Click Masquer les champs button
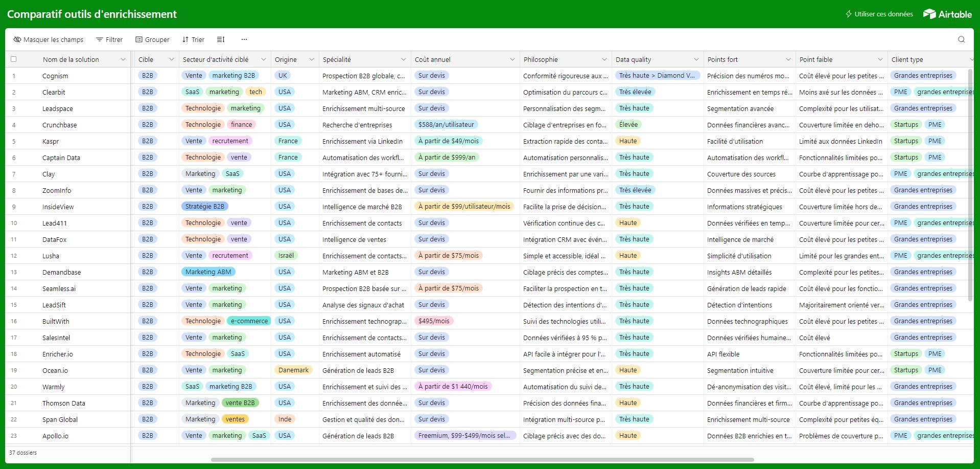 [49, 39]
